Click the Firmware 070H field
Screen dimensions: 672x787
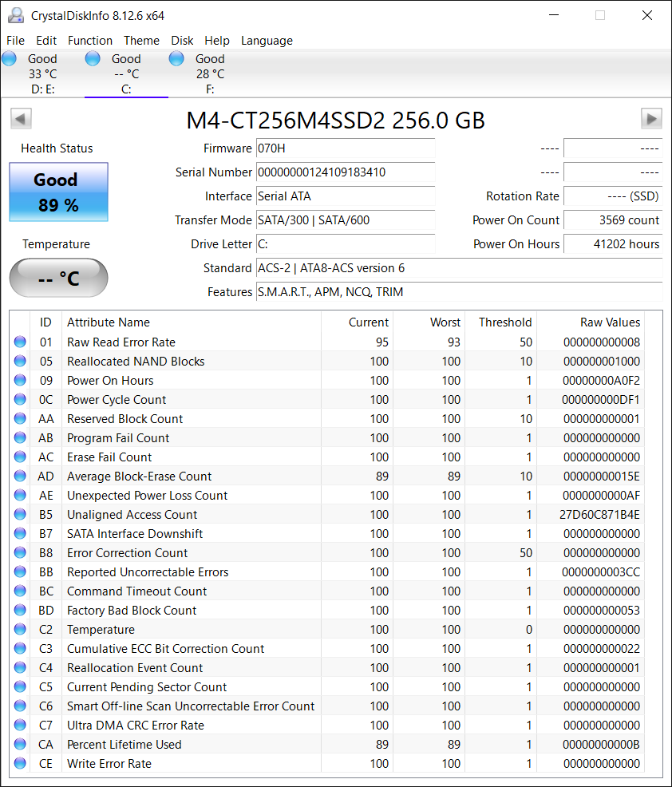pos(345,148)
